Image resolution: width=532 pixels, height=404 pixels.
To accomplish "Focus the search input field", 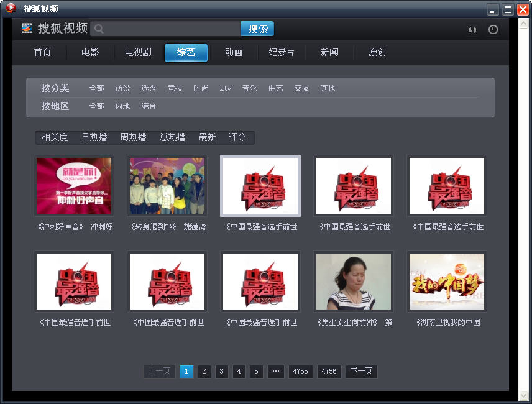I will click(166, 29).
